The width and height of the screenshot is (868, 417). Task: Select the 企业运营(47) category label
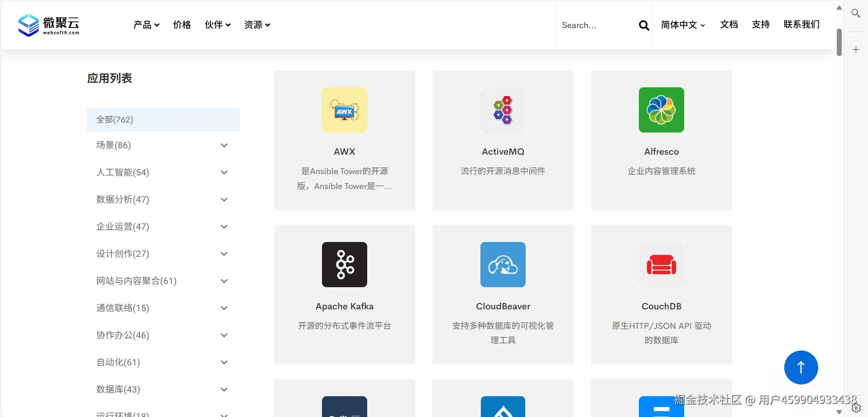(x=123, y=227)
